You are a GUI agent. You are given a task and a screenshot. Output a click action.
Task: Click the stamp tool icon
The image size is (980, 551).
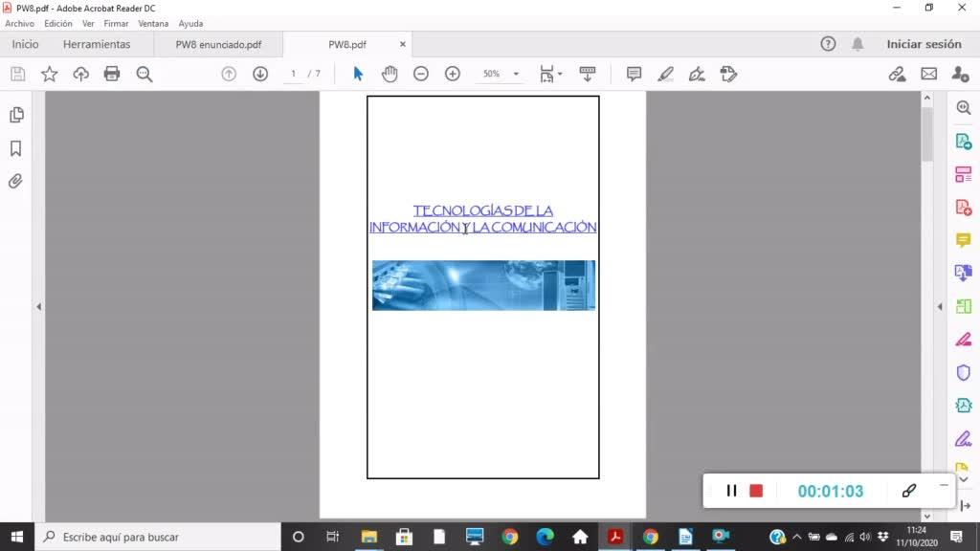tap(728, 74)
